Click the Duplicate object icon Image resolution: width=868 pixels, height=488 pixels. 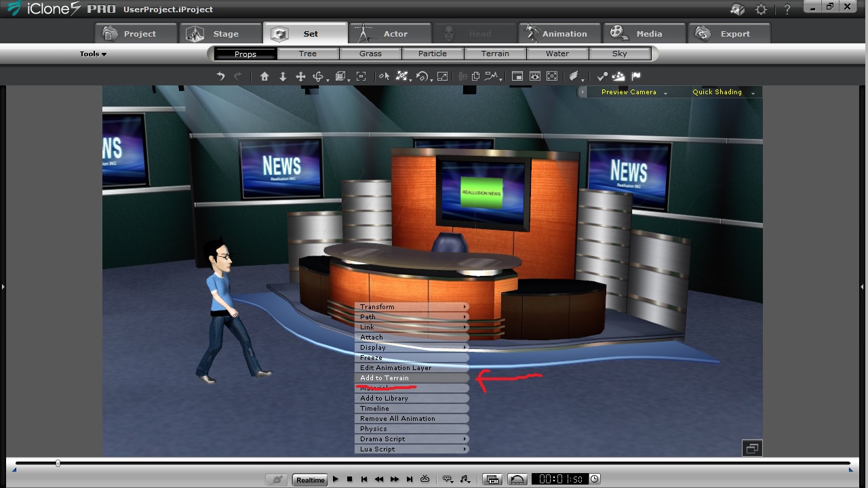pyautogui.click(x=475, y=76)
